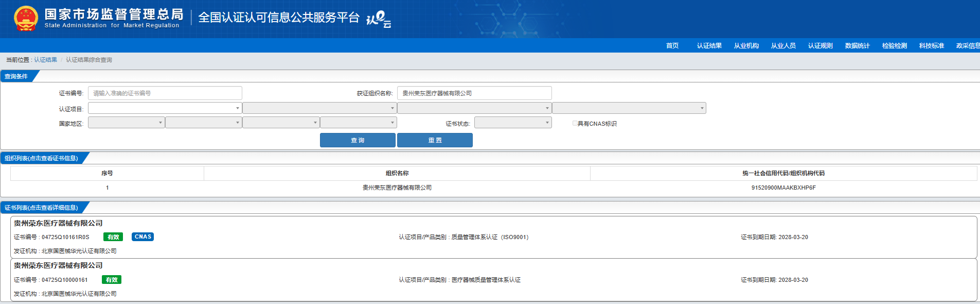Open the second 认证项目 dropdown
980x304 pixels.
point(319,108)
